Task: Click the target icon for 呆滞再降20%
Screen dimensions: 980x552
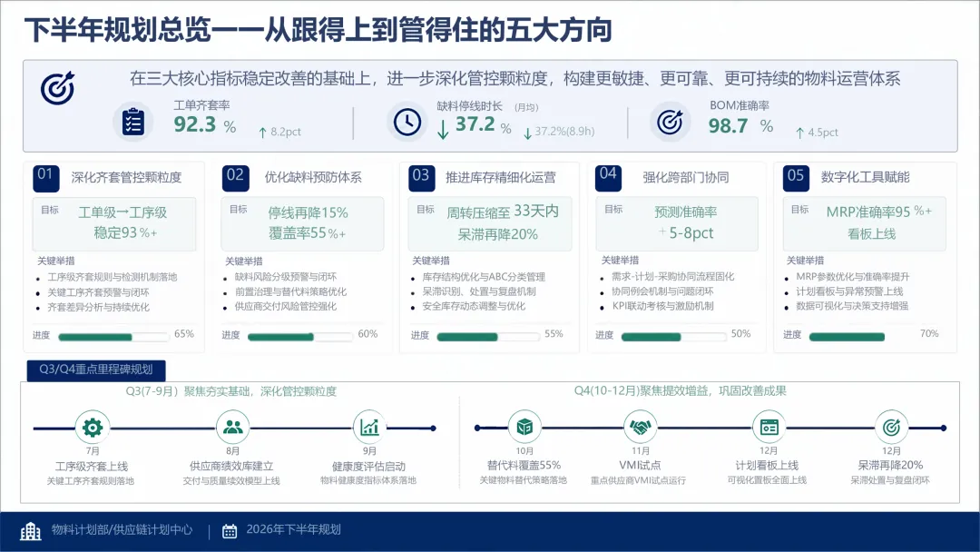Action: tap(891, 427)
